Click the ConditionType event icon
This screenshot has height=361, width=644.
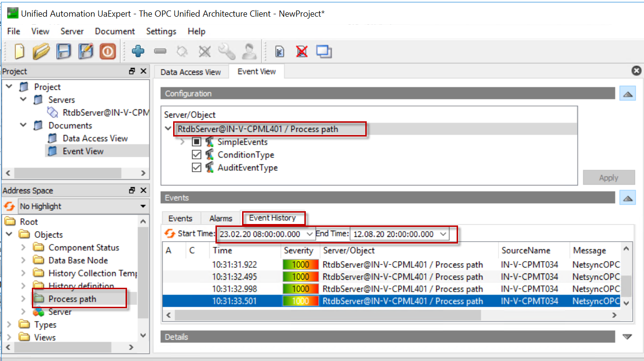click(x=210, y=155)
